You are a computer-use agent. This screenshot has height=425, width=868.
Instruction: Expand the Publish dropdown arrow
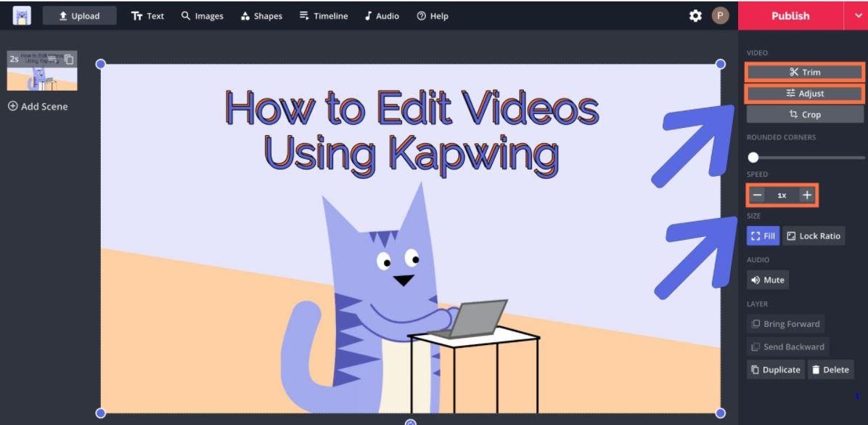click(x=858, y=15)
